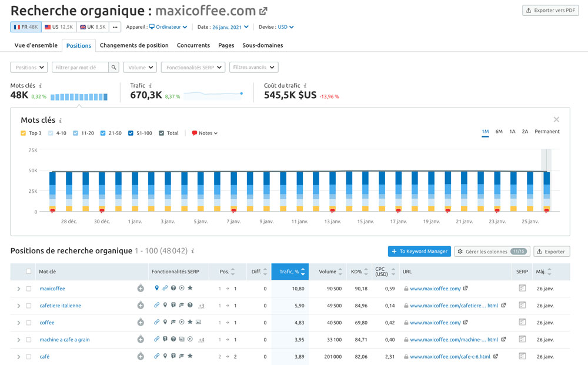Add maxicoffee keyword to Keyword Manager

(141, 289)
